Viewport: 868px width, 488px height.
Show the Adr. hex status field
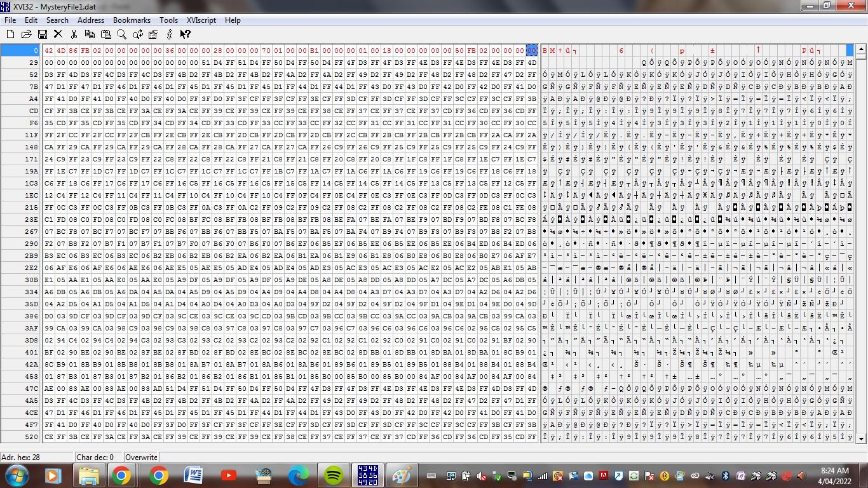pyautogui.click(x=35, y=457)
